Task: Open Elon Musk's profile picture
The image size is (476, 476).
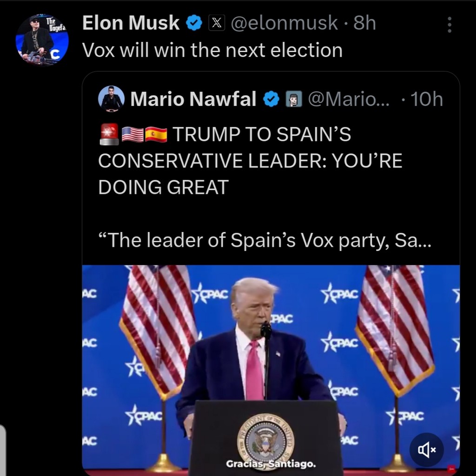Action: pos(42,39)
